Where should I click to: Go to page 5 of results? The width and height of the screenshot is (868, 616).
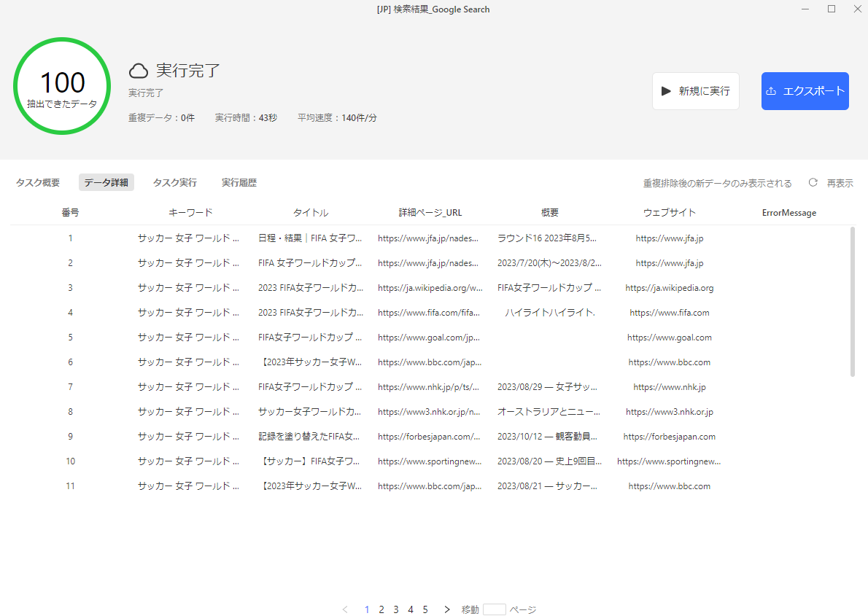425,609
